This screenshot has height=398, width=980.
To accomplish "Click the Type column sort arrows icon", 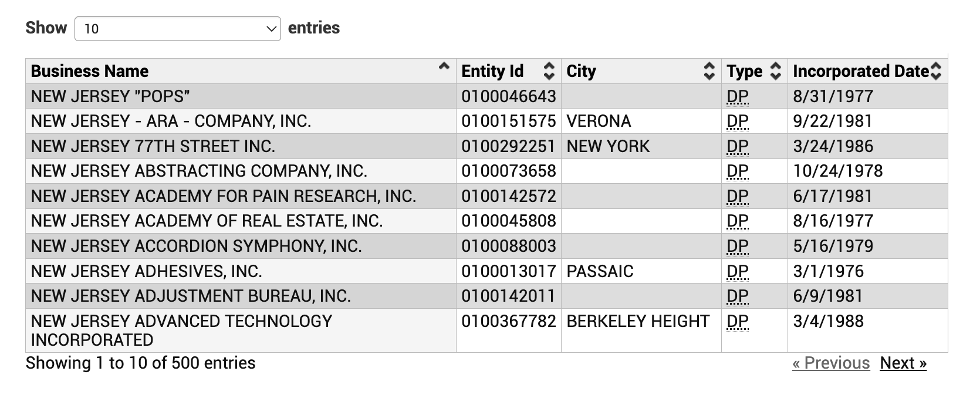I will pyautogui.click(x=775, y=71).
